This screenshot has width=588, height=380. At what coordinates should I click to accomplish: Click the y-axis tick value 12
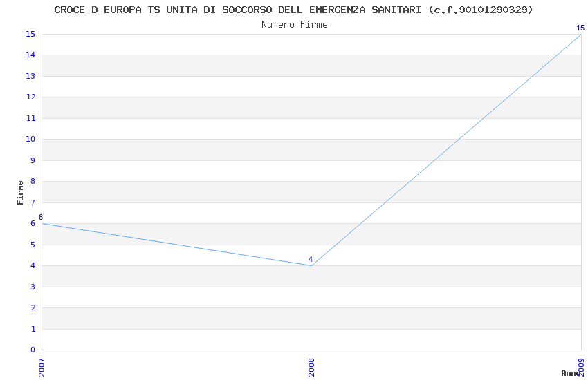pyautogui.click(x=30, y=97)
